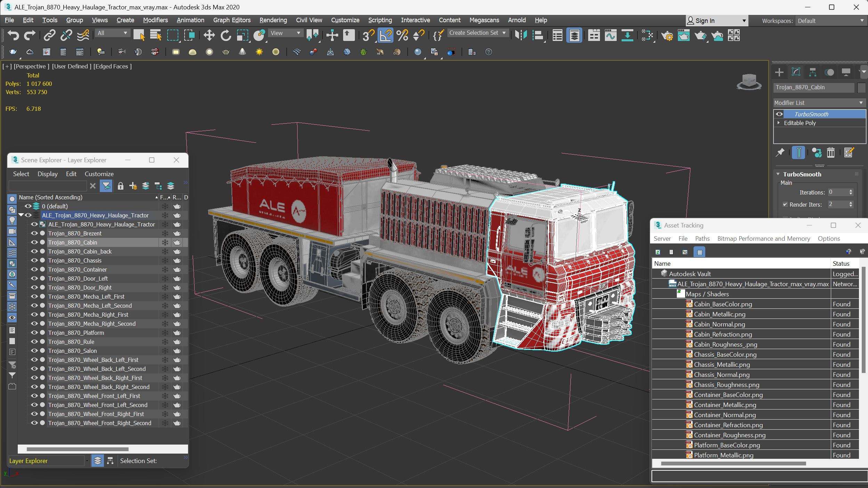Activate the Select and Move tool

pos(209,35)
